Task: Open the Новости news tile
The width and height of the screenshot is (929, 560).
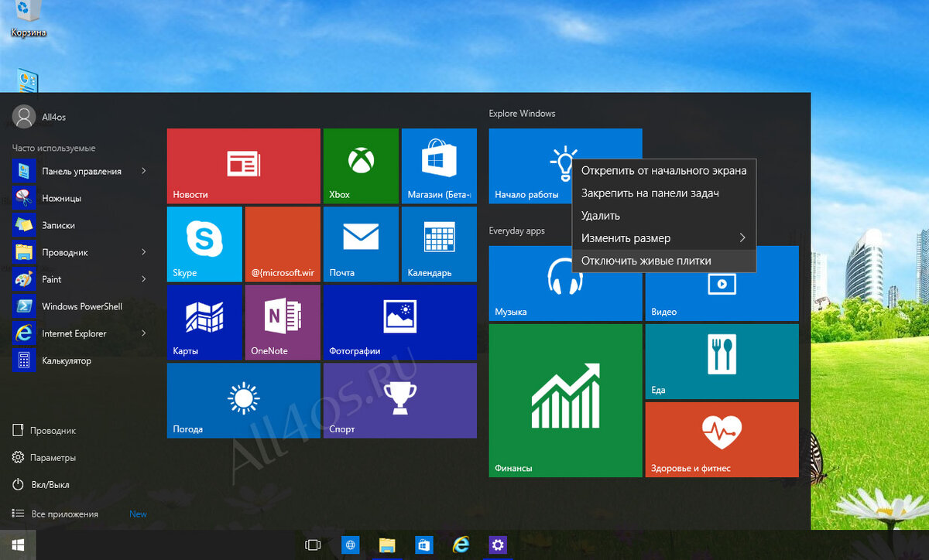Action: [243, 166]
